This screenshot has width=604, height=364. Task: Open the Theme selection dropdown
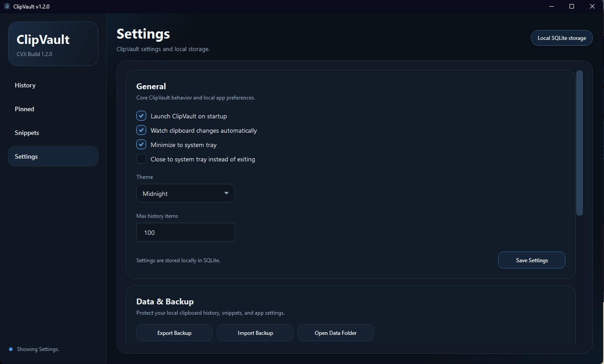(185, 193)
